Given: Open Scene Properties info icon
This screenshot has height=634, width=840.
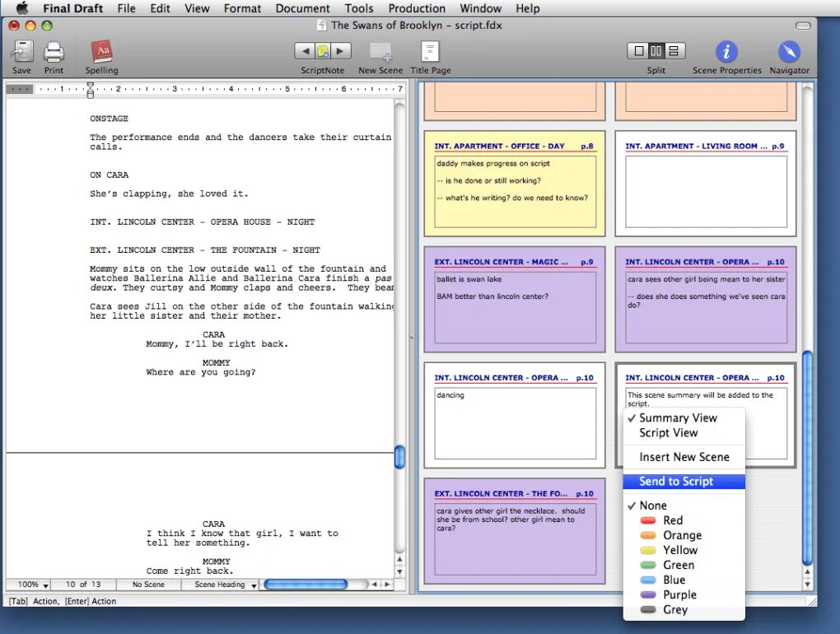Looking at the screenshot, I should [x=726, y=51].
